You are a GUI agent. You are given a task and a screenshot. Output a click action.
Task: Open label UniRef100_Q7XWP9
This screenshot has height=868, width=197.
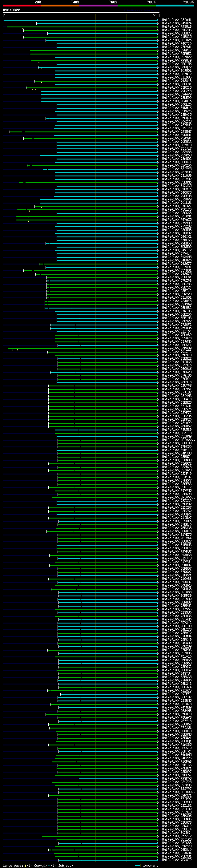click(176, 199)
